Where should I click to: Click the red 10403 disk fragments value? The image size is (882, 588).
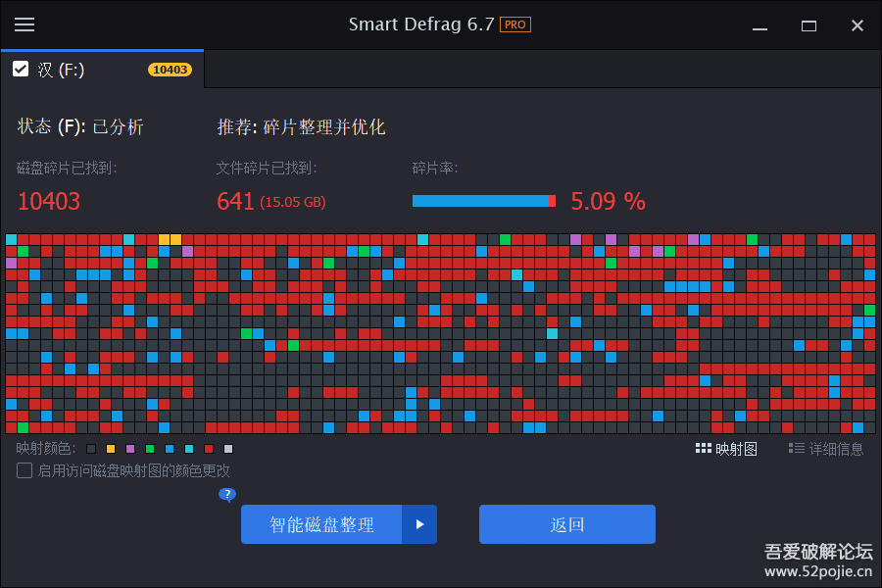tap(49, 202)
